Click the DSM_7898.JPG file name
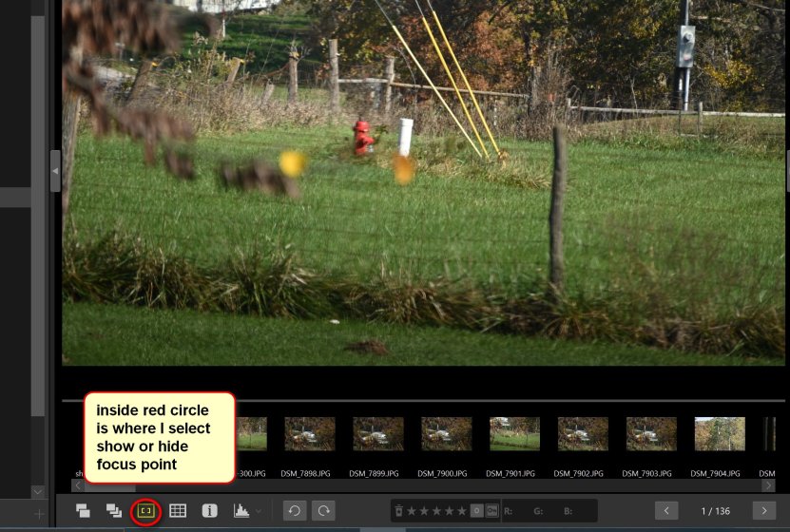This screenshot has height=532, width=790. (x=305, y=474)
